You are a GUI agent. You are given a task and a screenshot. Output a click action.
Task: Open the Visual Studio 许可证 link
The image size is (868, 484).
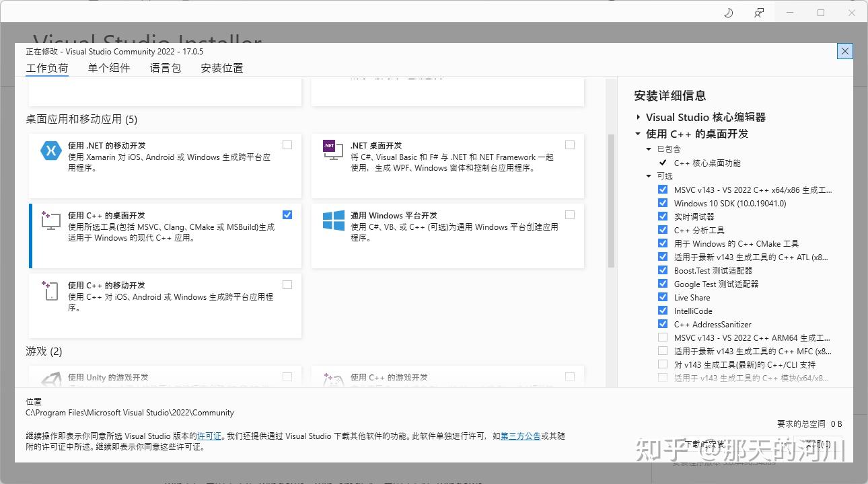pos(209,436)
